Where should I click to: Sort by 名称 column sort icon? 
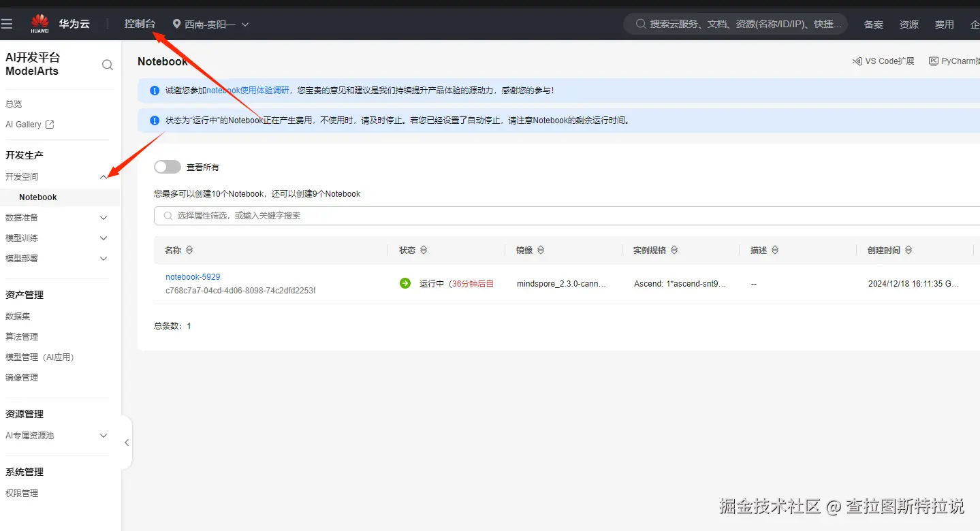pos(189,251)
